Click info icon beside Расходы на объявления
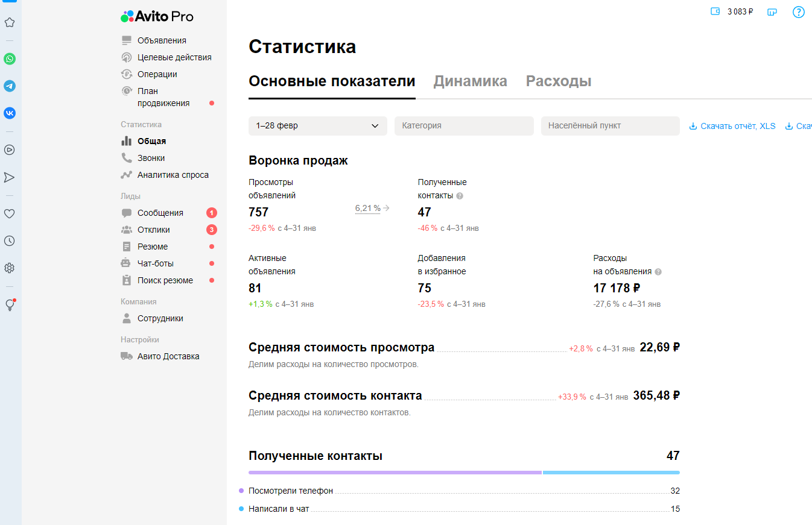The height and width of the screenshot is (525, 812). pyautogui.click(x=658, y=272)
